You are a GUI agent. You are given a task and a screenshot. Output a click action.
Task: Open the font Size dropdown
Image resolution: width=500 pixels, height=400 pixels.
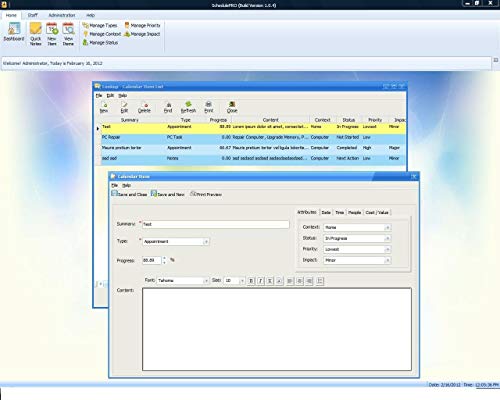click(242, 281)
